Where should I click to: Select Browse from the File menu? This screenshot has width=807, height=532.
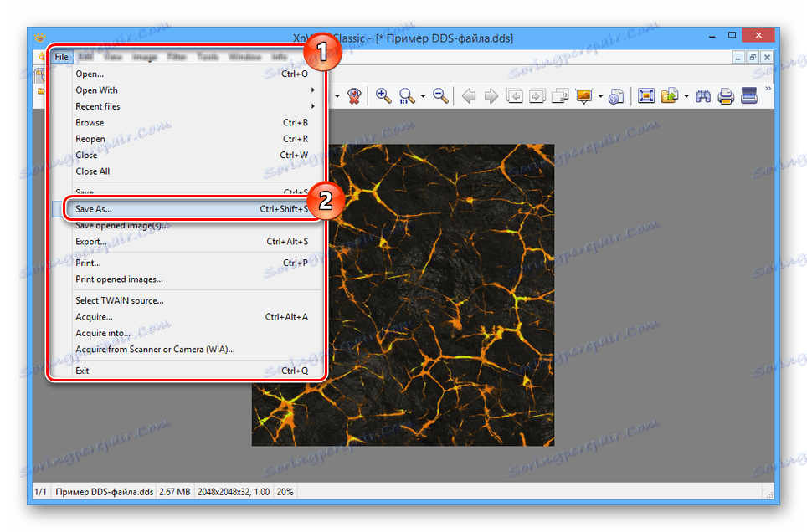[90, 122]
